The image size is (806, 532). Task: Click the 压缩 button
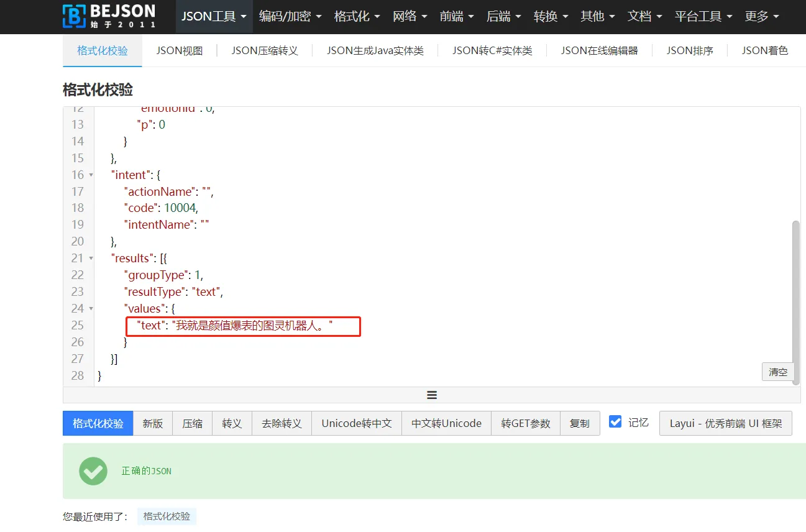(193, 423)
